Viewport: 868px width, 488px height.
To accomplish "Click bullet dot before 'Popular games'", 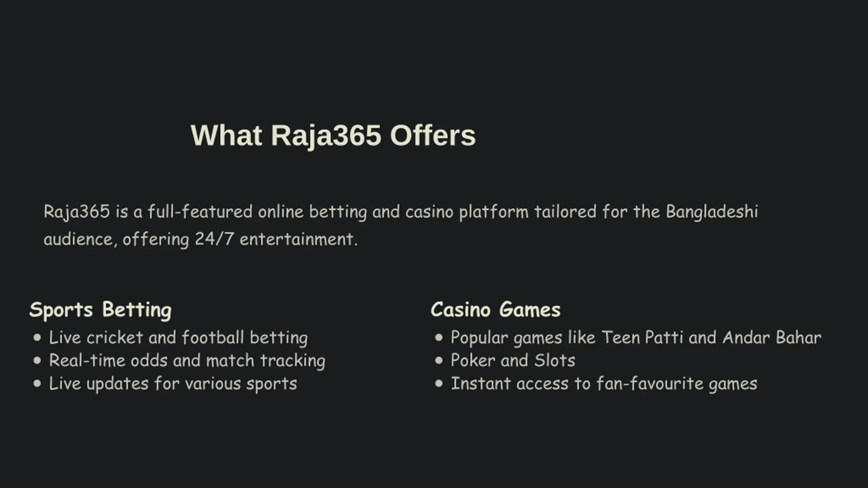I will pyautogui.click(x=439, y=338).
